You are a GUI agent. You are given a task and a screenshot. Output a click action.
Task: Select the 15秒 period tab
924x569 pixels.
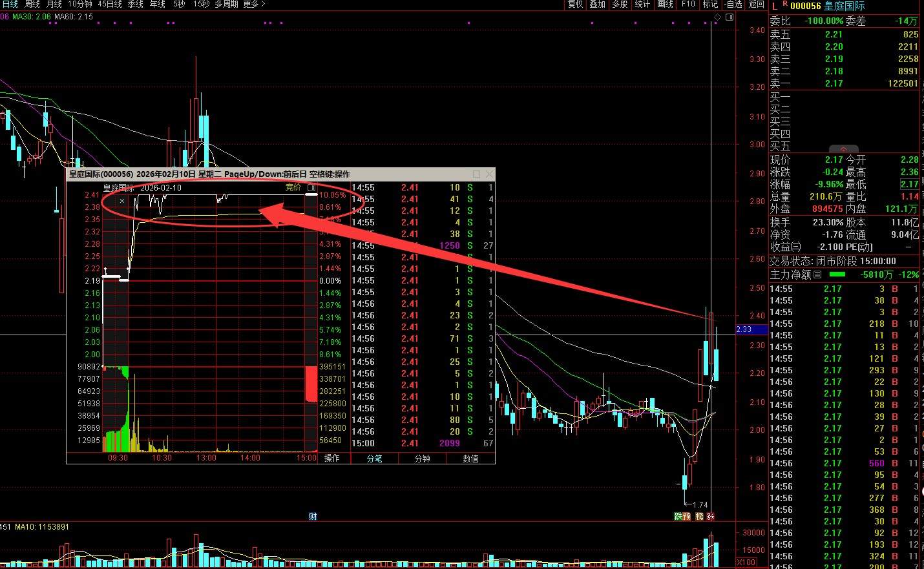pos(201,4)
